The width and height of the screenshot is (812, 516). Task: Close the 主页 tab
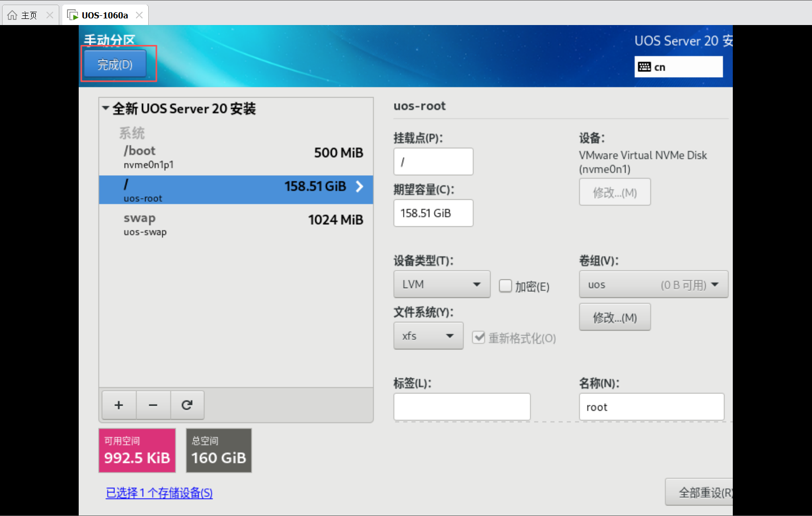[50, 15]
